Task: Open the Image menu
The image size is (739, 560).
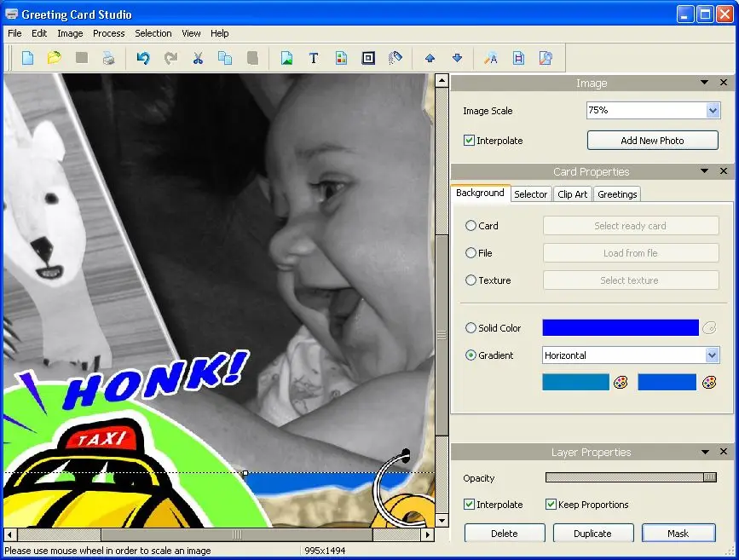Action: pyautogui.click(x=70, y=33)
